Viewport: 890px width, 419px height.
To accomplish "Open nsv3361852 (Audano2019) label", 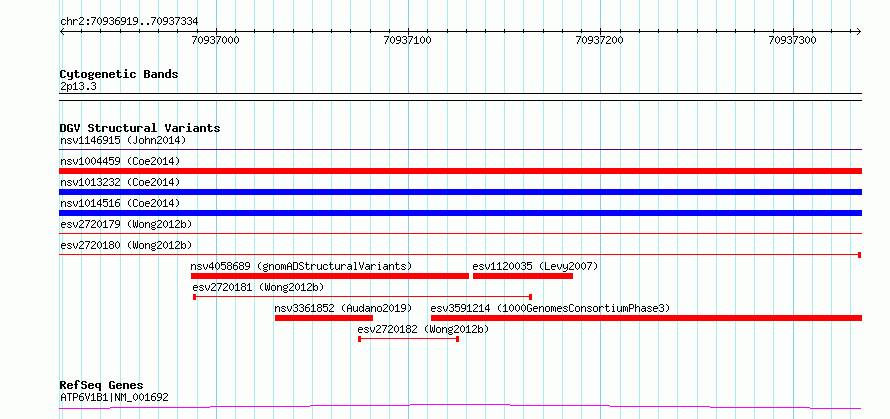I will click(343, 308).
